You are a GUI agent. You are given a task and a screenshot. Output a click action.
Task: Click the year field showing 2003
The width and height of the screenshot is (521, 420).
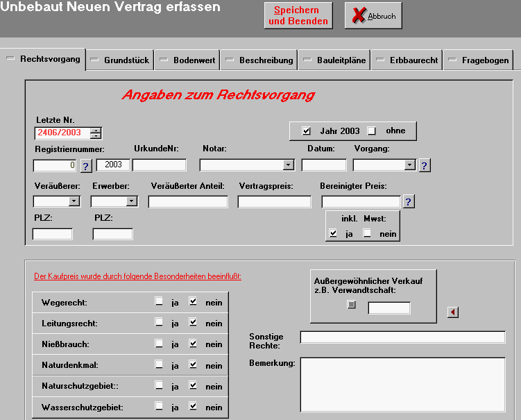[113, 165]
